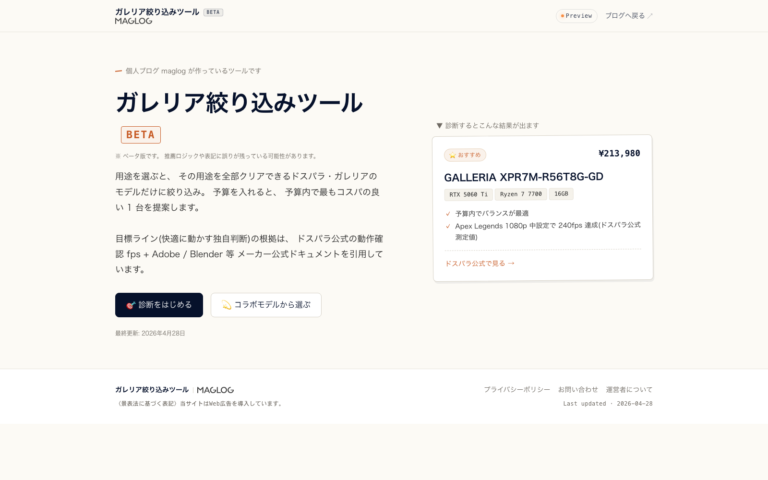Click the 景表法に基づく表記 footer notice

pyautogui.click(x=199, y=404)
